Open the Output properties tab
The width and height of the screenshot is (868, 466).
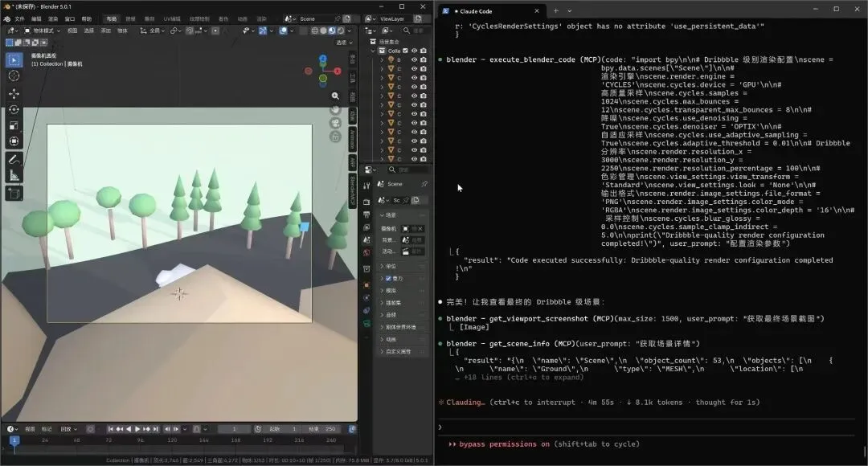[366, 215]
